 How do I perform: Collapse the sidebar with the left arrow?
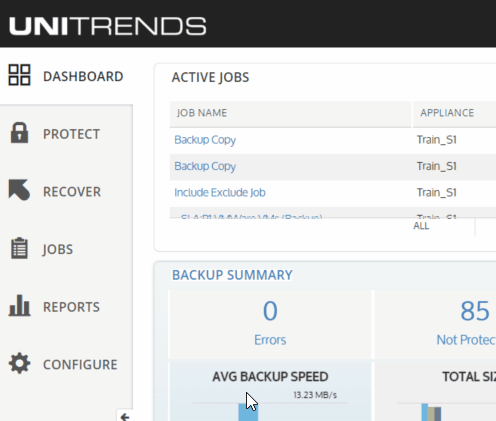[125, 417]
